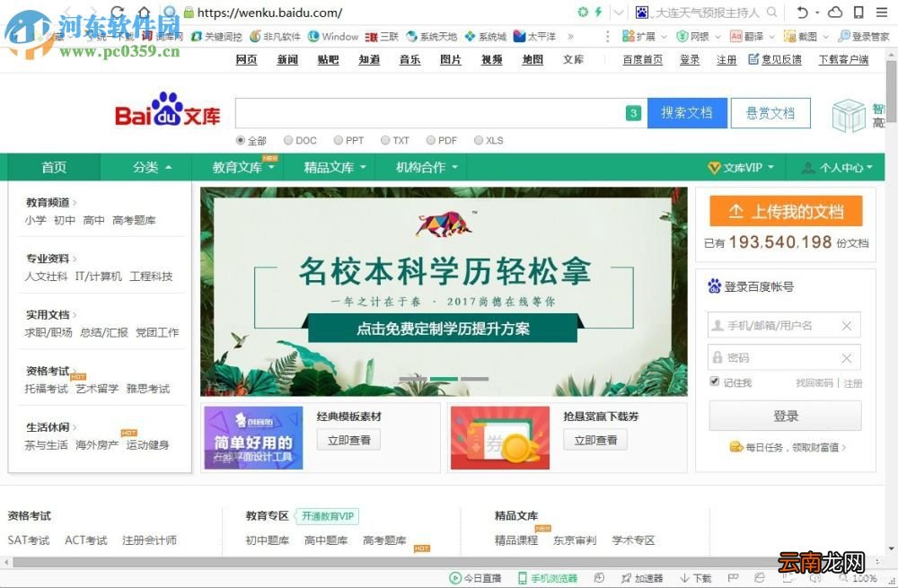898x588 pixels.
Task: Click 上传我的文档 upload button
Action: tap(786, 211)
